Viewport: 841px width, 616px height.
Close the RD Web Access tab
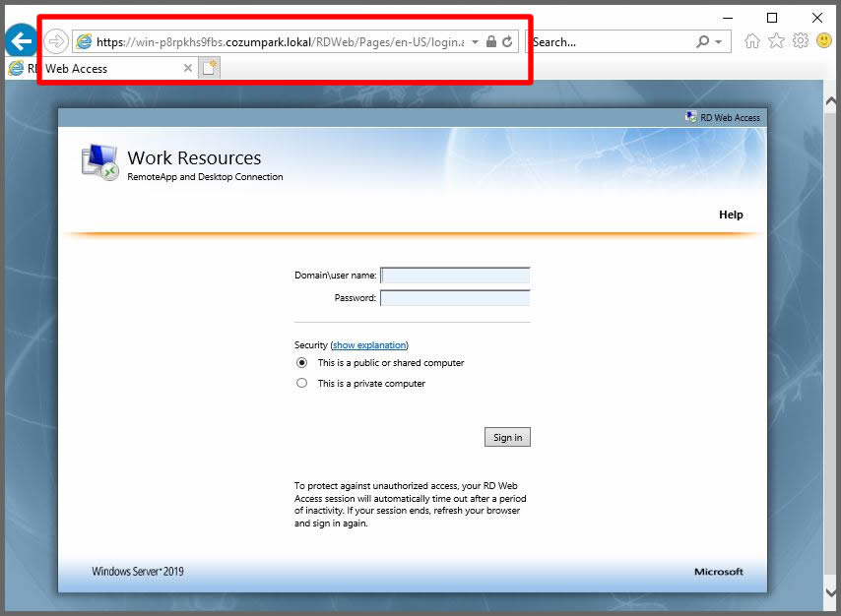coord(188,68)
